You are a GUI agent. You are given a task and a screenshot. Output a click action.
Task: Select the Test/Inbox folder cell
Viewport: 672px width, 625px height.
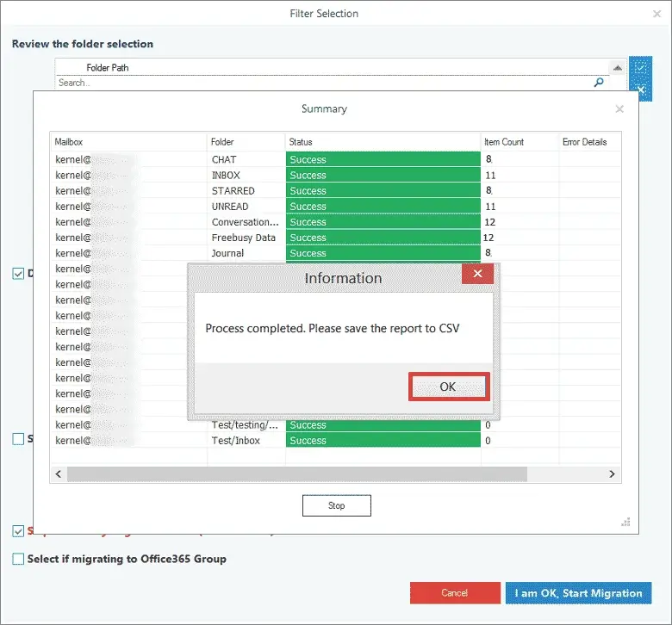pos(246,441)
